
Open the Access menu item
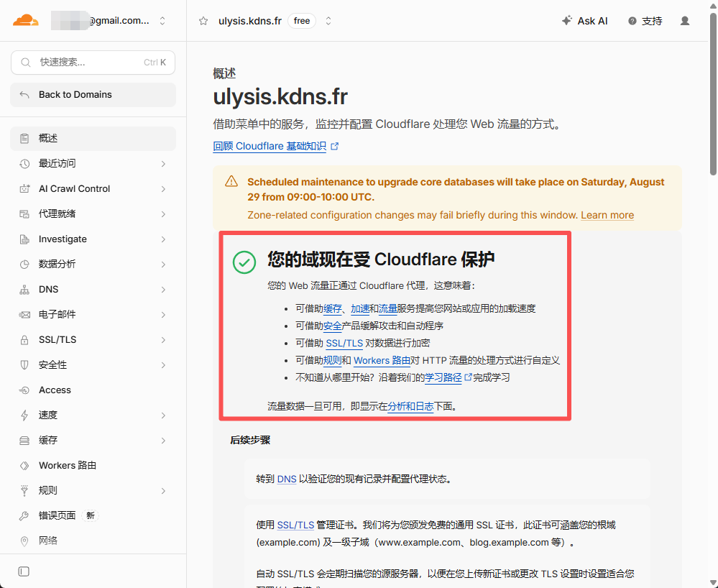point(93,390)
